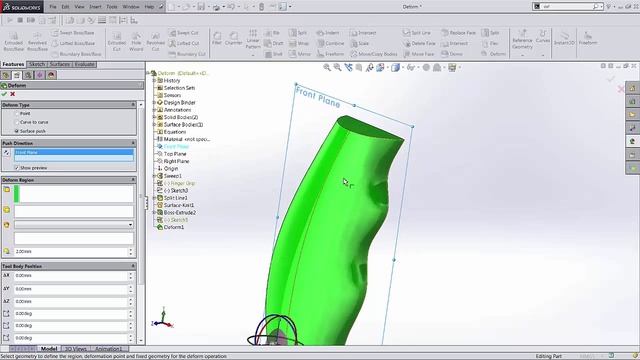Select the Extruded Boss/Base tool
This screenshot has height=360, width=640.
click(x=13, y=42)
